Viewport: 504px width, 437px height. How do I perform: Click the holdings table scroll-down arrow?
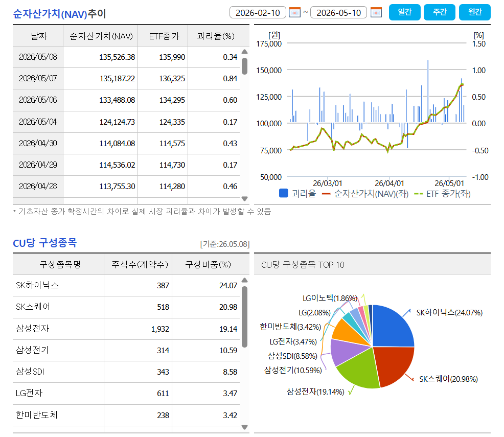point(245,427)
